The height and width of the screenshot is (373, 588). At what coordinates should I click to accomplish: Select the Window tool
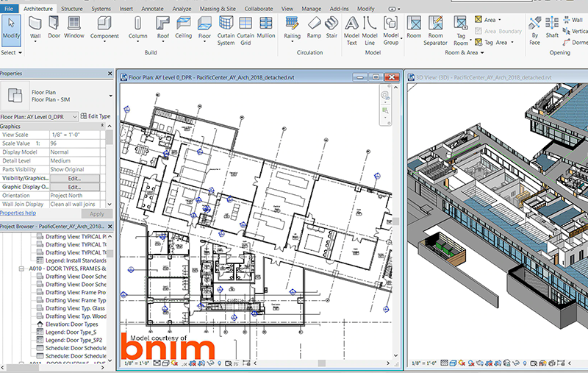pos(74,28)
